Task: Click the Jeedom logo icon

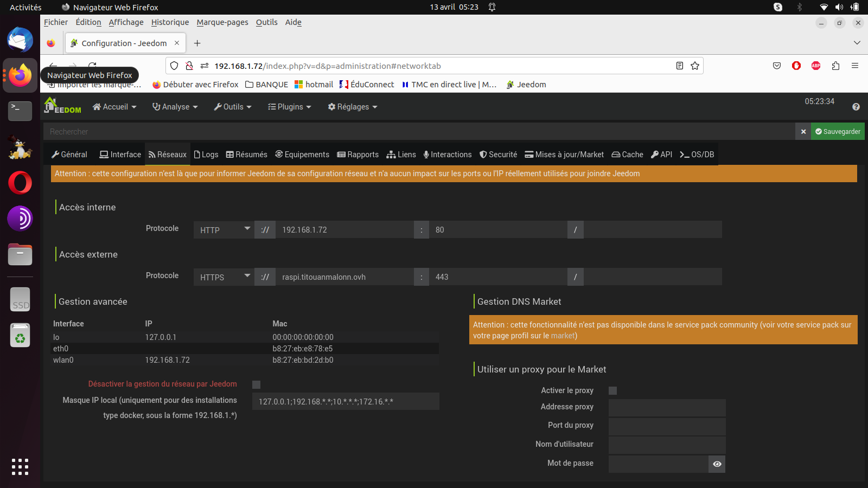Action: pyautogui.click(x=62, y=106)
